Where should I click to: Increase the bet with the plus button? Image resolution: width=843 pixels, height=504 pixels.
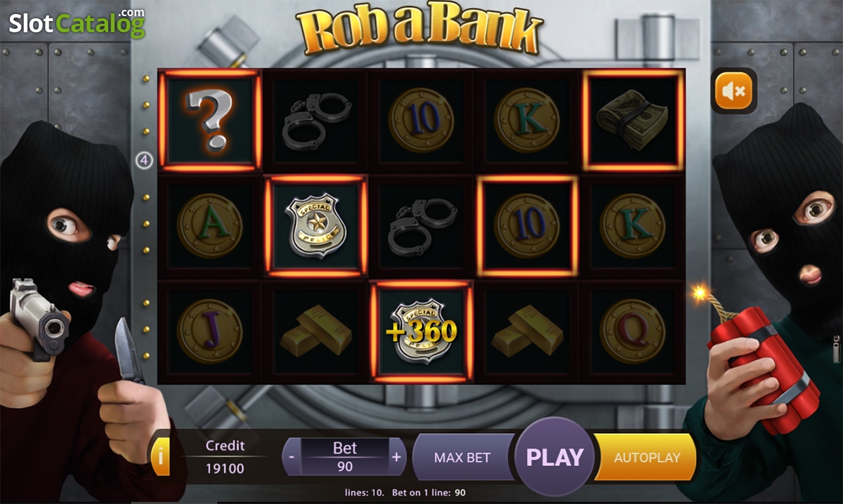397,457
